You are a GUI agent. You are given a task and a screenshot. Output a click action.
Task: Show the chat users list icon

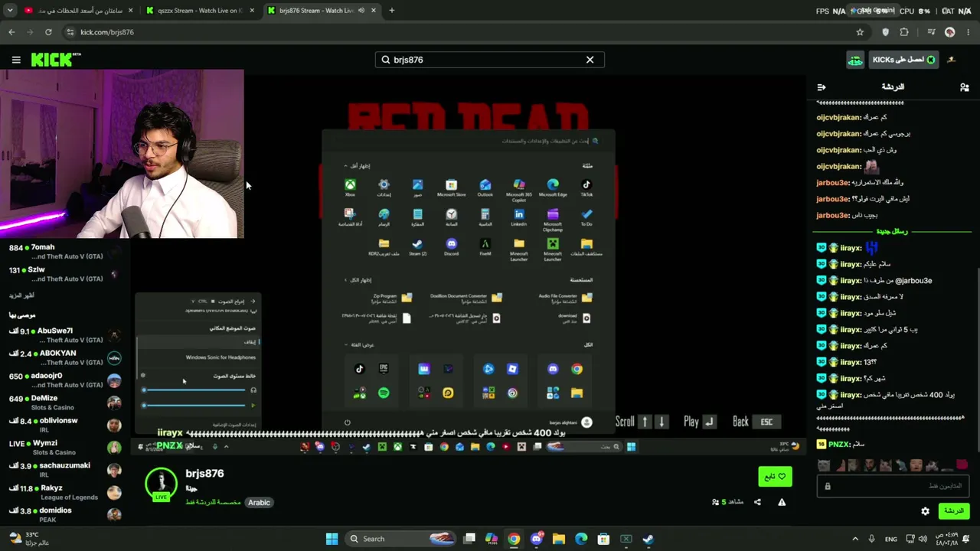964,87
